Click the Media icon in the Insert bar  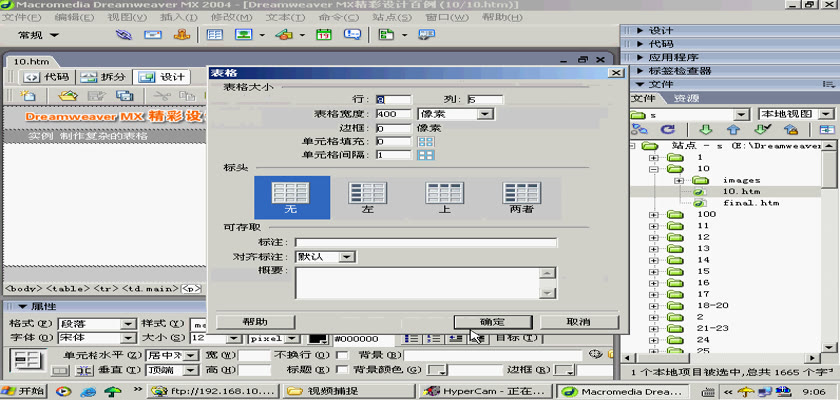284,35
